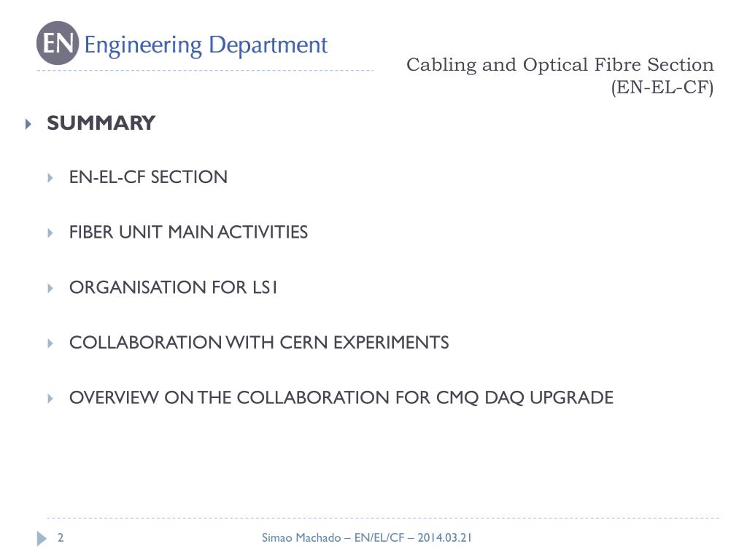Click the arrow bullet before COLLABORATION WITH CERN EXPERIMENTS

50,343
